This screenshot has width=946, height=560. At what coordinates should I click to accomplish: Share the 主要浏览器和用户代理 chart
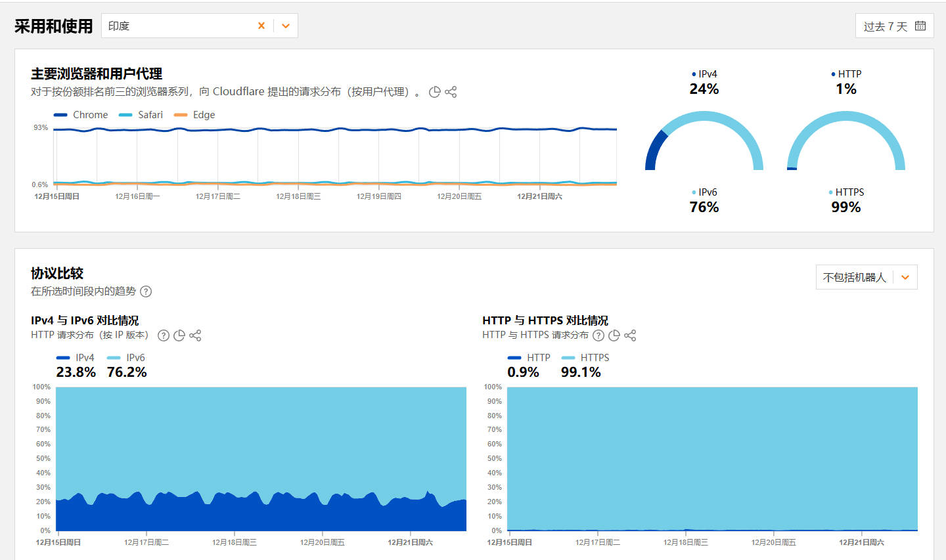tap(451, 92)
